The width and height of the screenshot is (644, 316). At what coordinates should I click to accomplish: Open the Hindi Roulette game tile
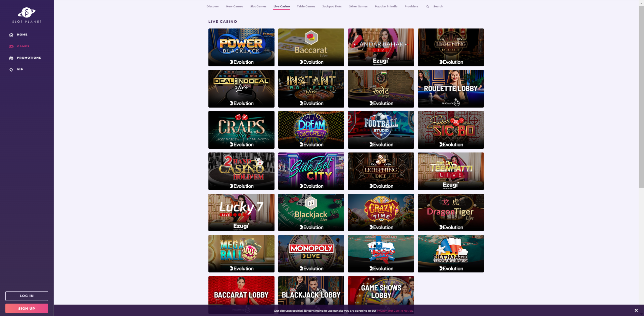[381, 88]
